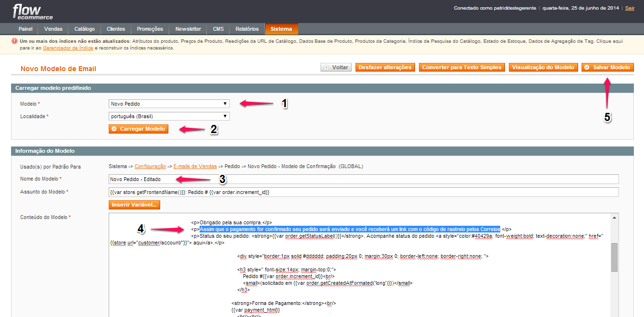This screenshot has height=317, width=644.
Task: Click the Sair logout link
Action: (x=630, y=8)
